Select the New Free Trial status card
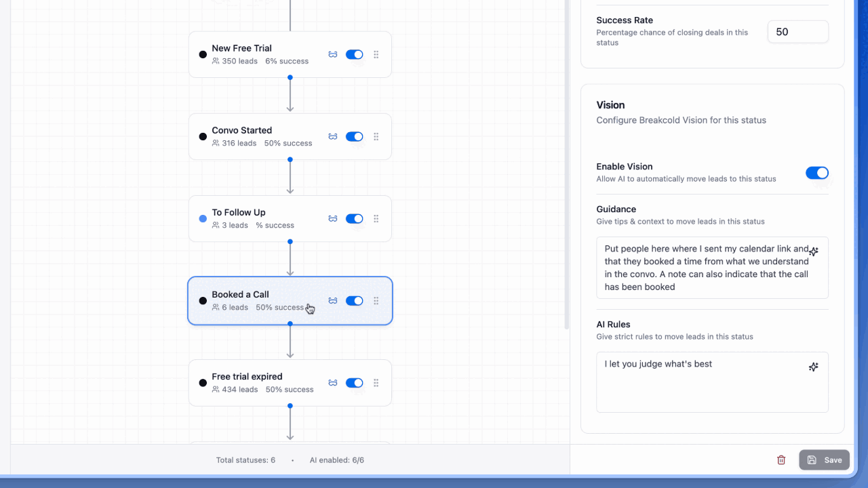This screenshot has width=868, height=488. [290, 55]
